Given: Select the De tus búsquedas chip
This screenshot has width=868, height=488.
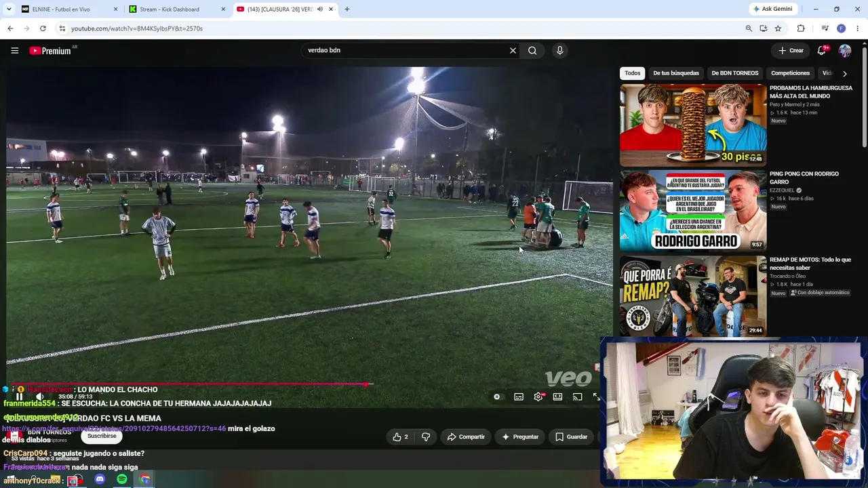Looking at the screenshot, I should pyautogui.click(x=676, y=73).
